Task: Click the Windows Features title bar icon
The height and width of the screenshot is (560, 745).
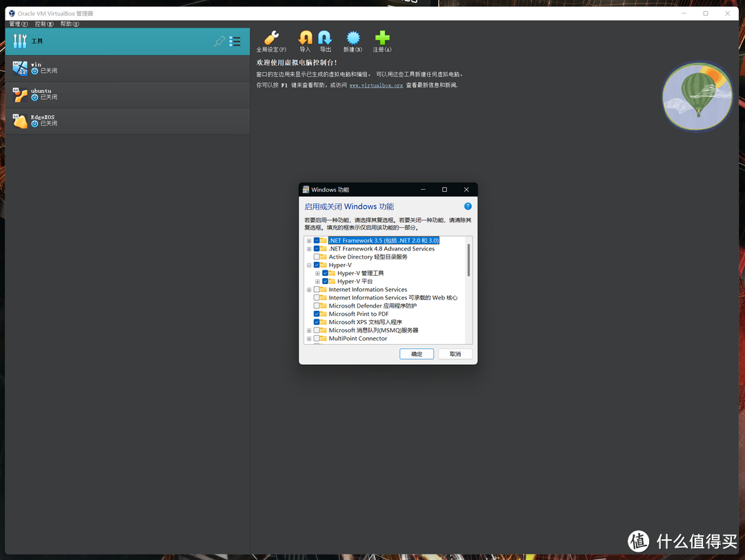Action: pos(306,190)
